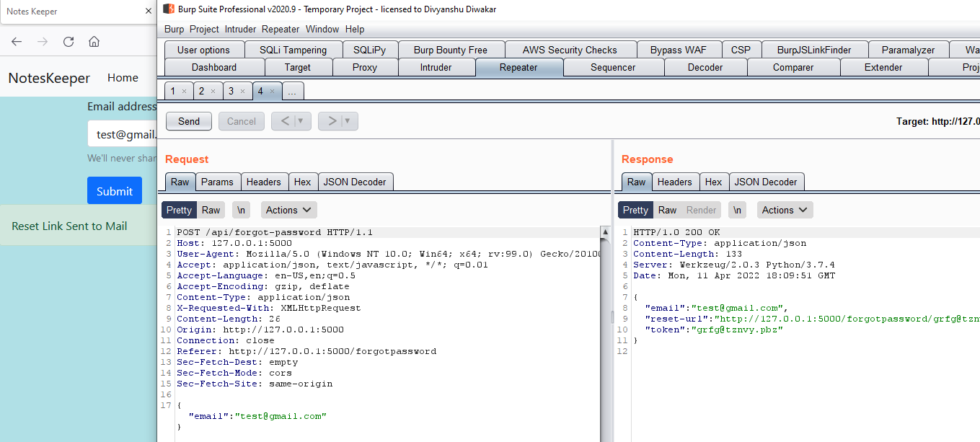Go to next request with the > button
Screen dimensions: 980x442
[332, 121]
